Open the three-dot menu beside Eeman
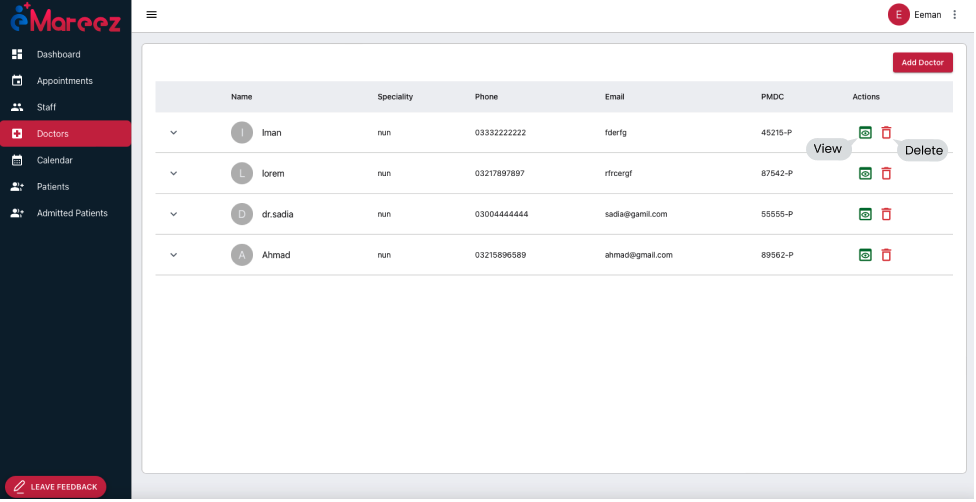The width and height of the screenshot is (976, 502). 954,14
